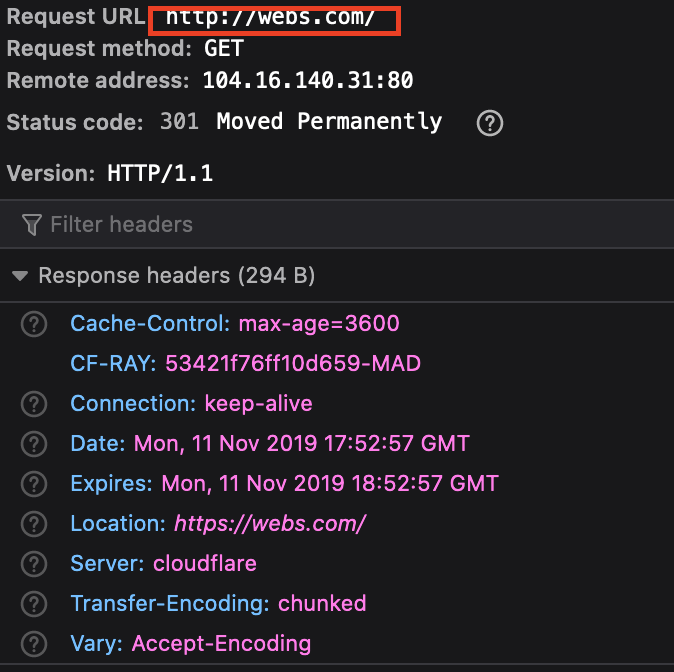674x672 pixels.
Task: Click the 301 status code number
Action: click(179, 122)
